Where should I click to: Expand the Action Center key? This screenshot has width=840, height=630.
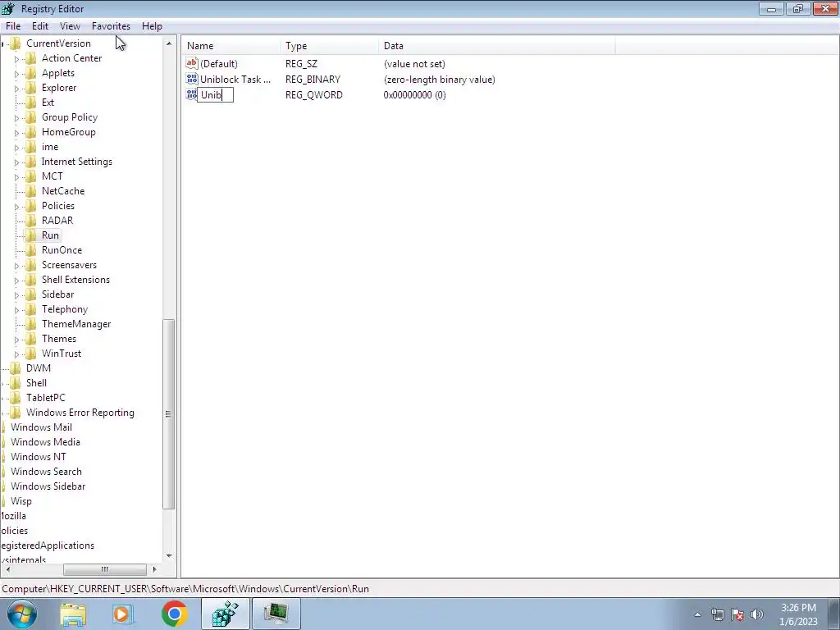16,59
